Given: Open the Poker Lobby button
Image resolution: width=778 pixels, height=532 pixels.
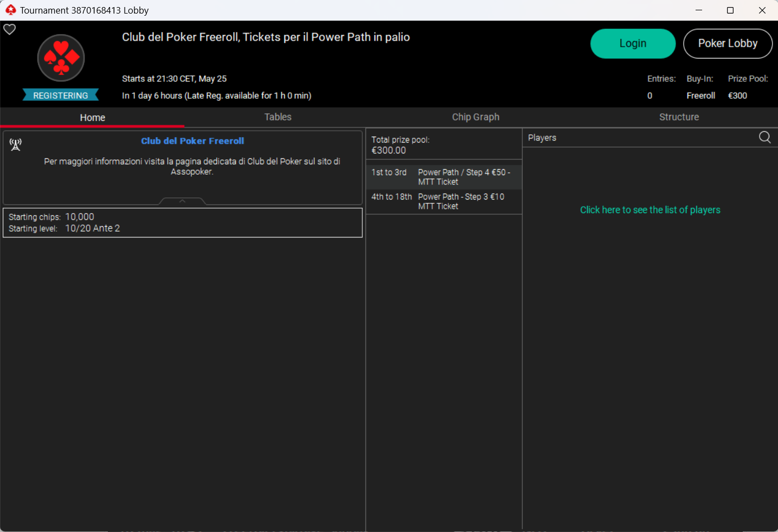Looking at the screenshot, I should [x=728, y=43].
